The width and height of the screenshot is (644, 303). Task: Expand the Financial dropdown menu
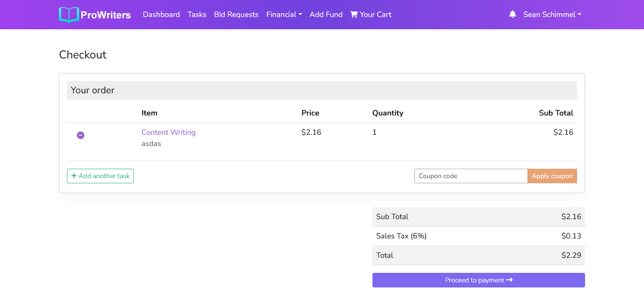pos(281,15)
